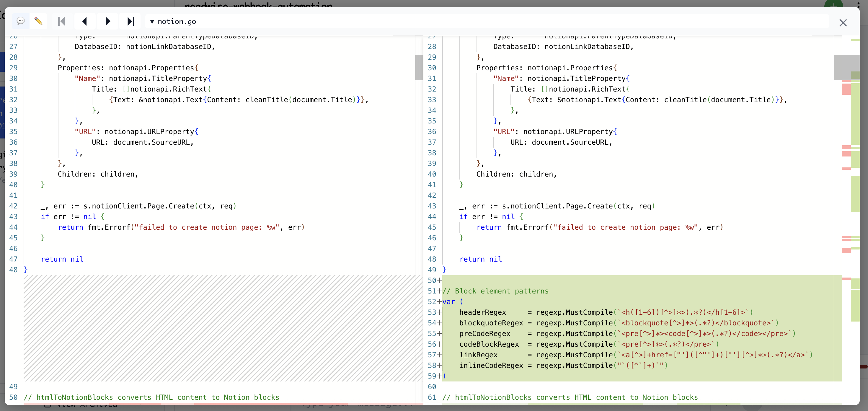Click the striped empty placeholder in left pane

[219, 328]
